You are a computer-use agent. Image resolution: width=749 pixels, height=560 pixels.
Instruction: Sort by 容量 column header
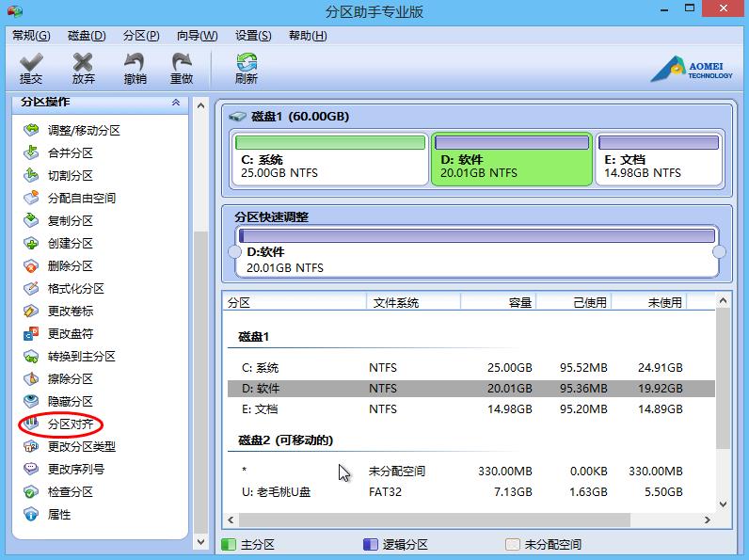tap(498, 302)
